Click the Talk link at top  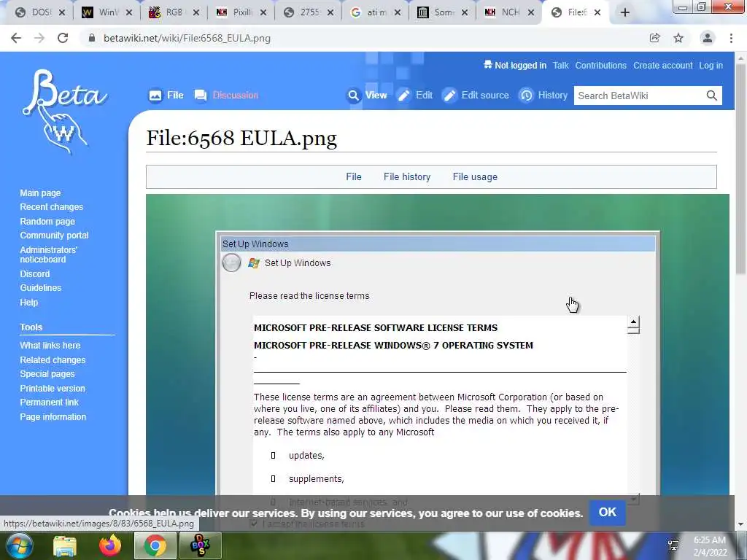(x=560, y=65)
